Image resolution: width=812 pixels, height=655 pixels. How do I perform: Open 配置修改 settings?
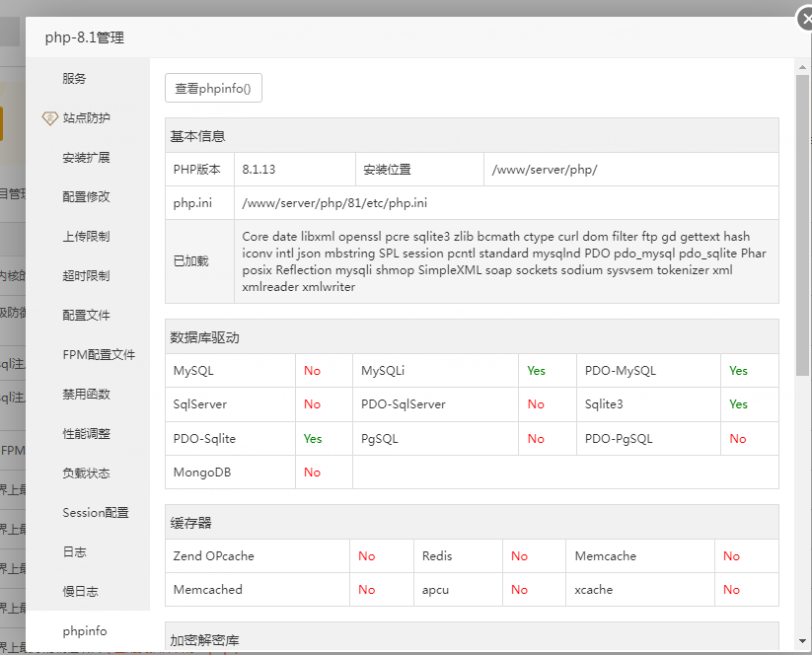point(87,197)
